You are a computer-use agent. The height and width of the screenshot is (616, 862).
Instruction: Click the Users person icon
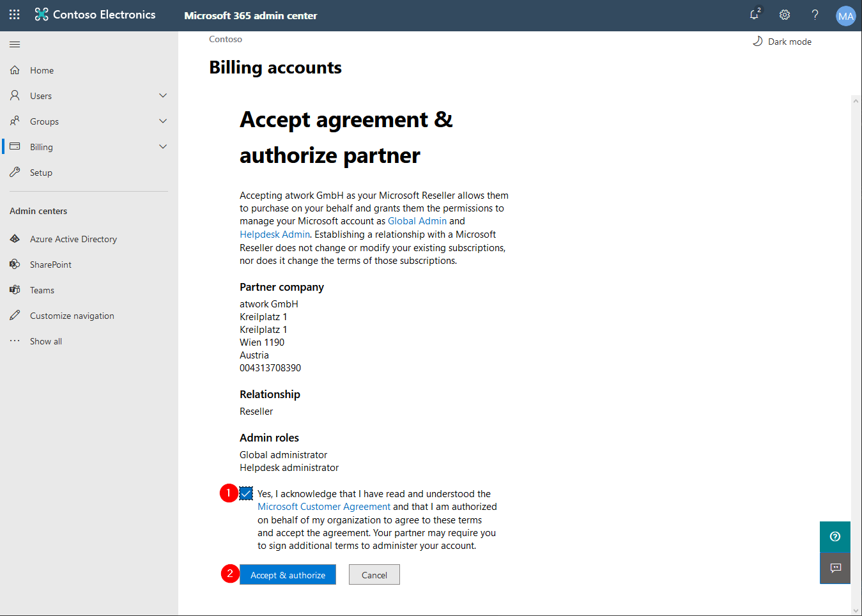pyautogui.click(x=15, y=95)
